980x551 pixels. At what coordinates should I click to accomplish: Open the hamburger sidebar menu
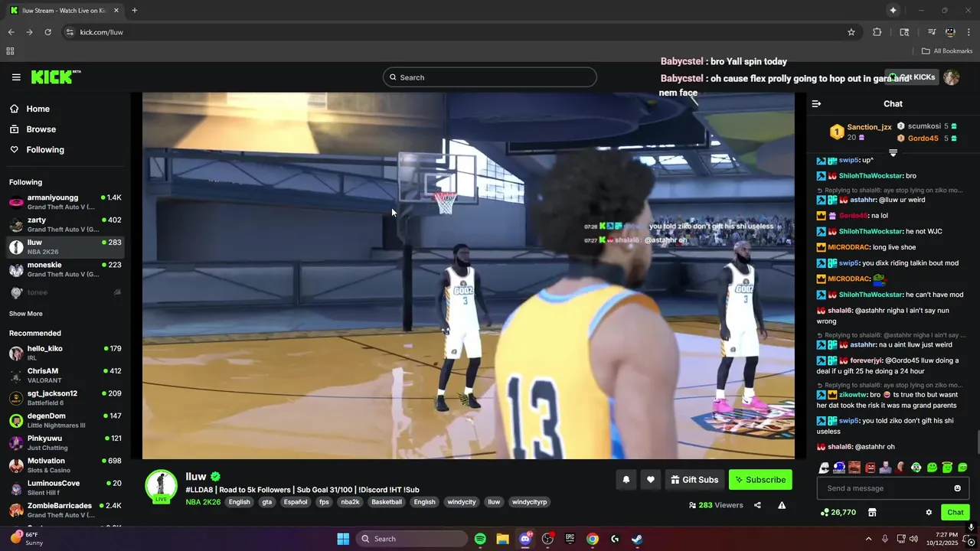(16, 77)
